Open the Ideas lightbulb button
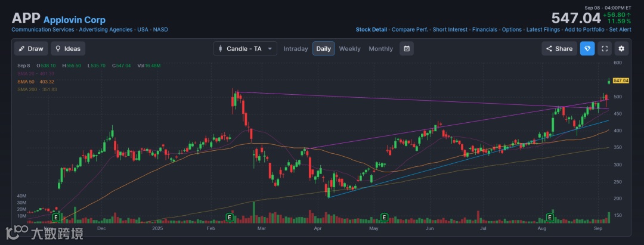Screen dimensions: 644x245 (68, 48)
